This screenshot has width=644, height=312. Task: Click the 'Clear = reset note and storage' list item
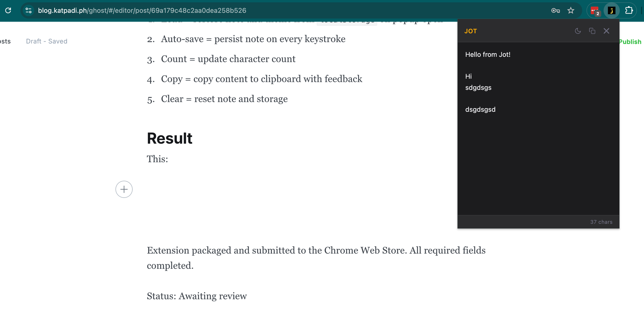coord(224,99)
